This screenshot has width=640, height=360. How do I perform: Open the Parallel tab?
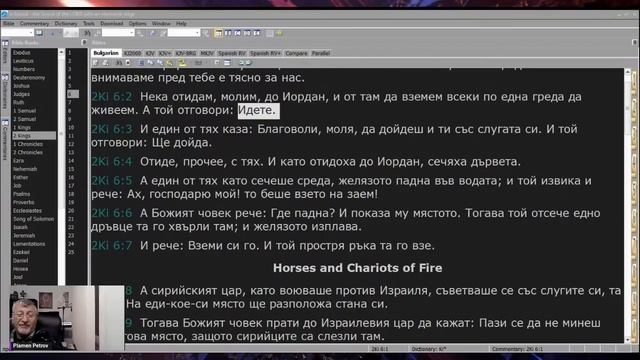(x=321, y=53)
